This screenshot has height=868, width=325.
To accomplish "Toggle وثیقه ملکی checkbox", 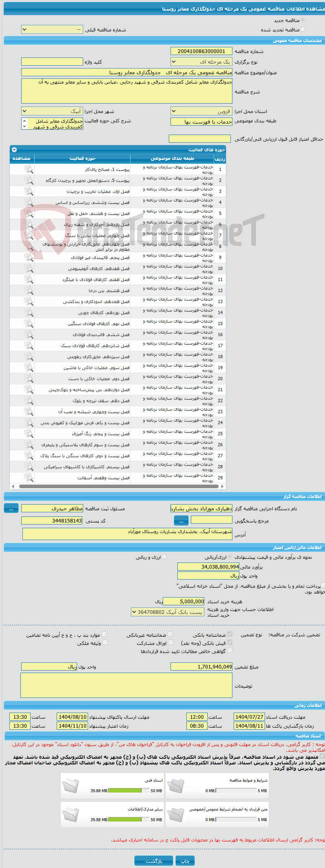I will pyautogui.click(x=105, y=642).
